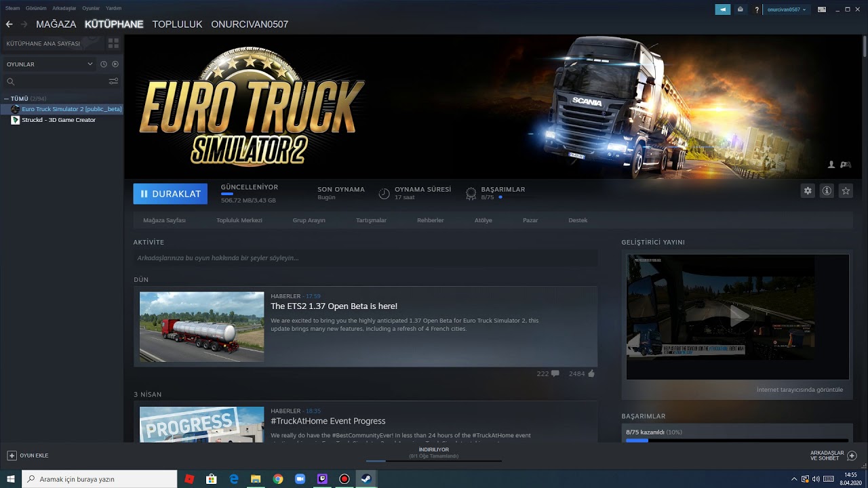
Task: Open game settings gear icon
Action: click(808, 191)
